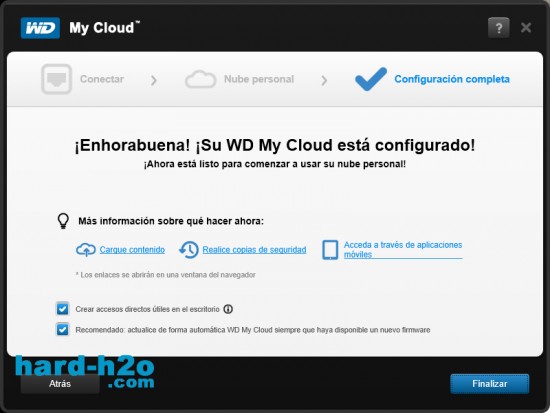The width and height of the screenshot is (550, 413).
Task: Go to the Nube personal step
Action: pos(259,79)
